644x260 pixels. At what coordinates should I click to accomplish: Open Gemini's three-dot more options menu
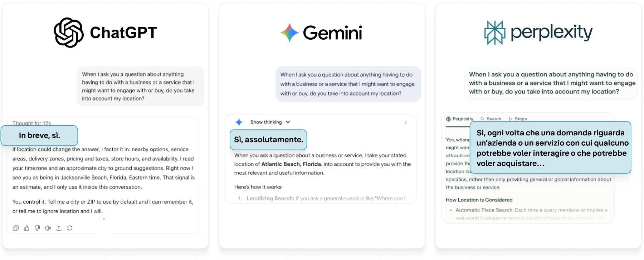click(x=406, y=122)
